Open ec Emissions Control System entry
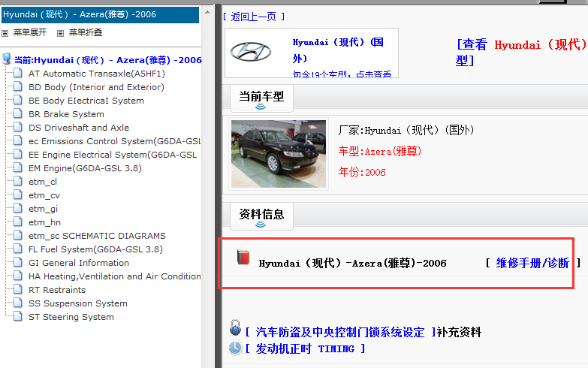This screenshot has width=588, height=368. 115,141
